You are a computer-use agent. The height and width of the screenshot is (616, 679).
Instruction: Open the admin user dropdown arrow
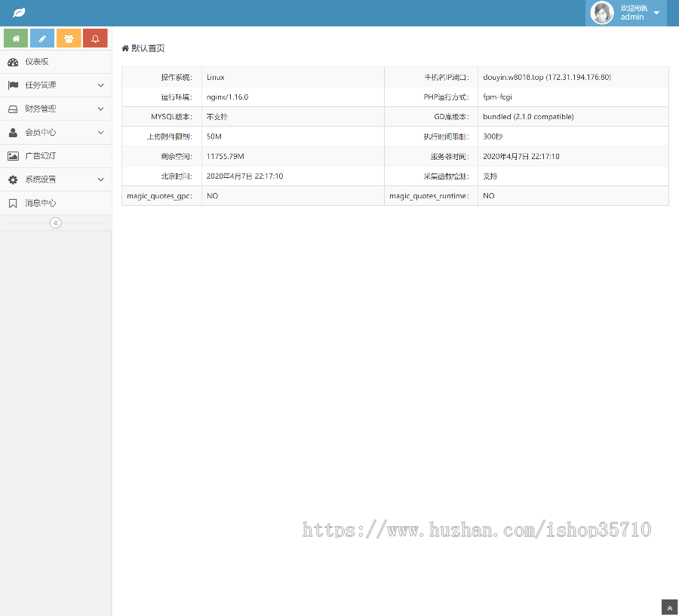coord(656,13)
